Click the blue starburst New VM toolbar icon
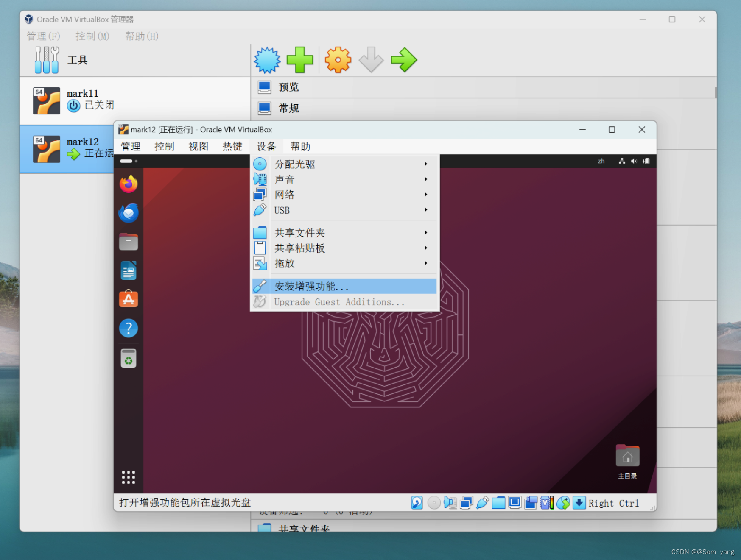The height and width of the screenshot is (560, 741). [267, 60]
